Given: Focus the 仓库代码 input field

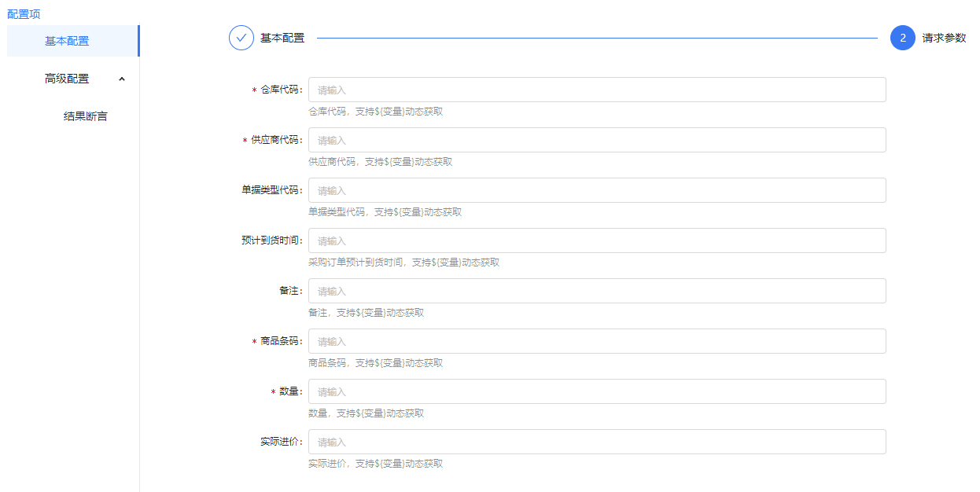Looking at the screenshot, I should (597, 90).
